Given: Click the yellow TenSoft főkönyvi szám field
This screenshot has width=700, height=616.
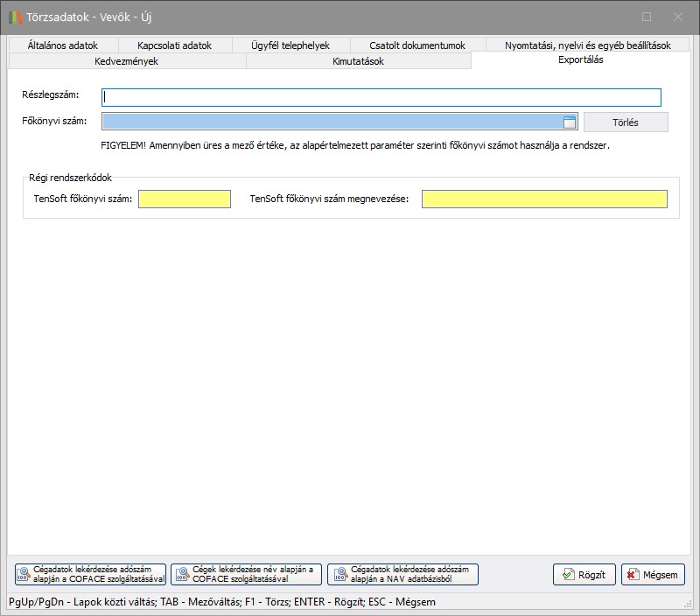Looking at the screenshot, I should coord(184,199).
